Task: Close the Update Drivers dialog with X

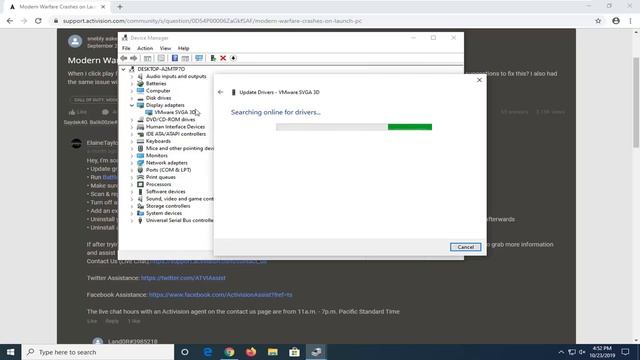Action: click(479, 80)
